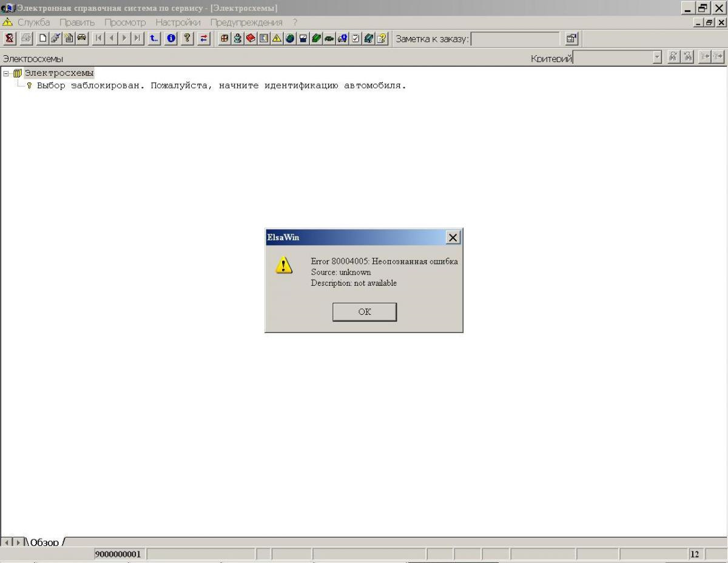The width and height of the screenshot is (728, 563).
Task: Click the yellow warning triangle toolbar icon
Action: [x=277, y=38]
